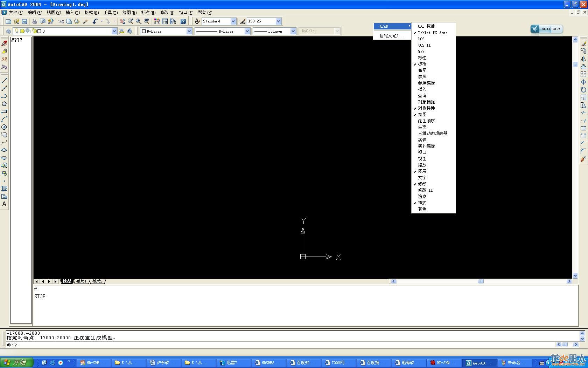
Task: Select the Array modify tool
Action: click(583, 74)
